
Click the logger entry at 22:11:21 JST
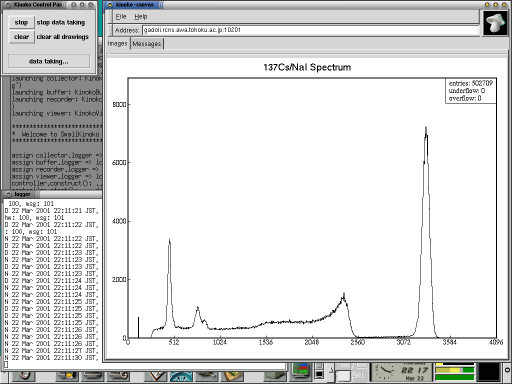click(x=52, y=211)
